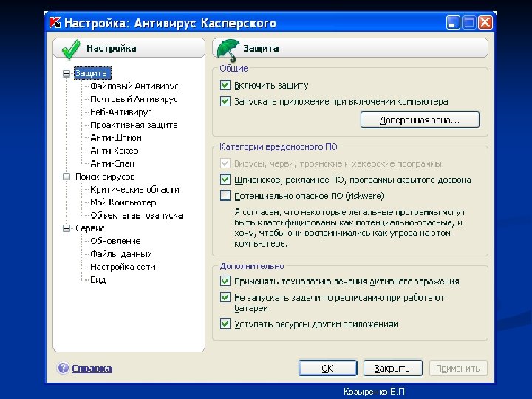
Task: Click the Общие group label
Action: click(233, 69)
